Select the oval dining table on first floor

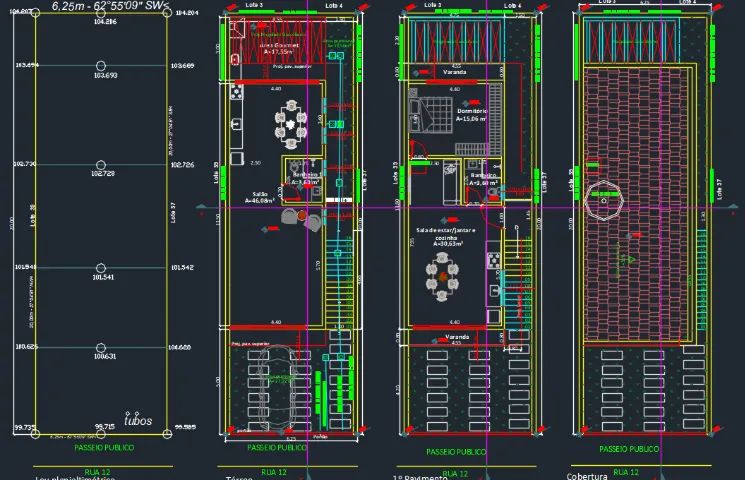(x=442, y=277)
